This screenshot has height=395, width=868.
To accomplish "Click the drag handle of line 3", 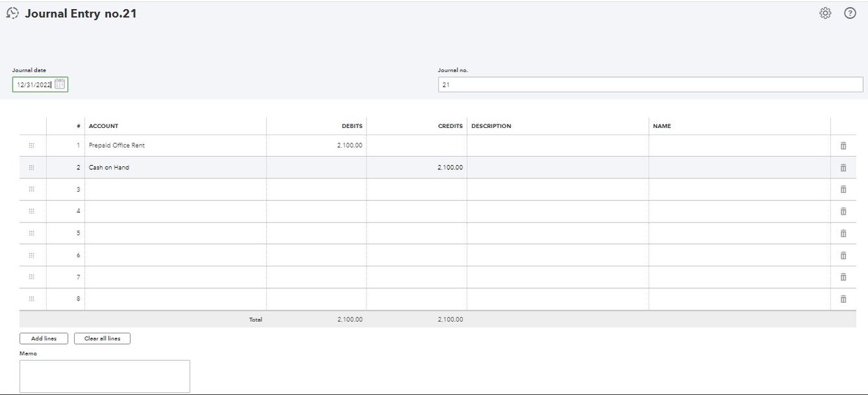I will pyautogui.click(x=31, y=189).
